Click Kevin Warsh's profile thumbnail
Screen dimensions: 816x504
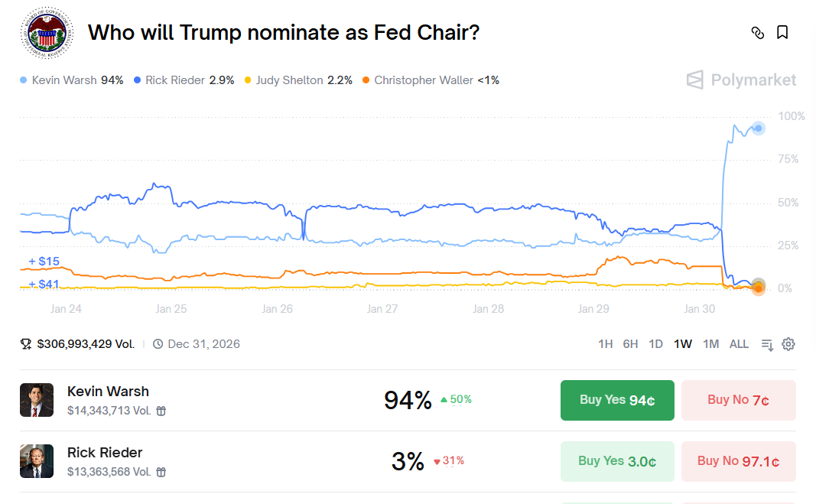click(37, 399)
